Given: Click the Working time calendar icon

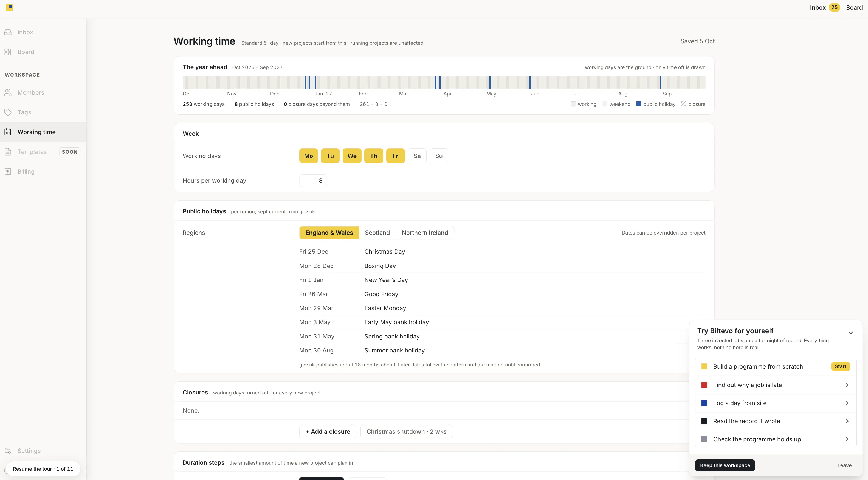Looking at the screenshot, I should [x=8, y=132].
